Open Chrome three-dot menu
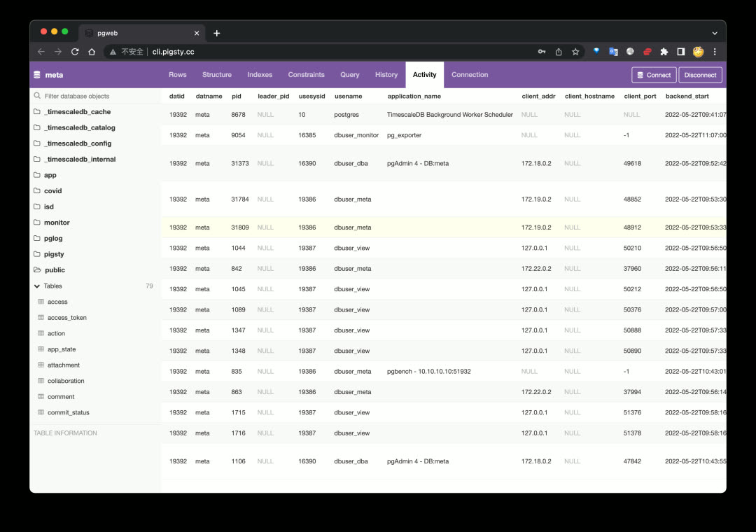The width and height of the screenshot is (756, 532). click(715, 52)
